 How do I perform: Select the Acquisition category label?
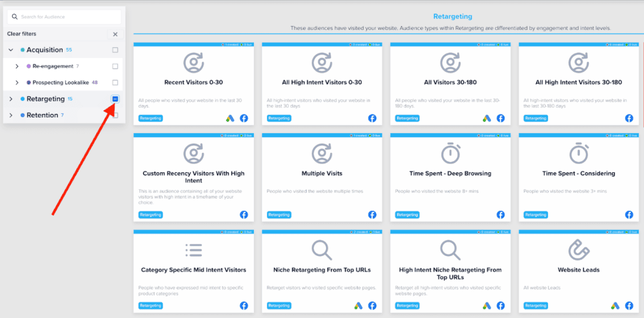click(x=45, y=50)
